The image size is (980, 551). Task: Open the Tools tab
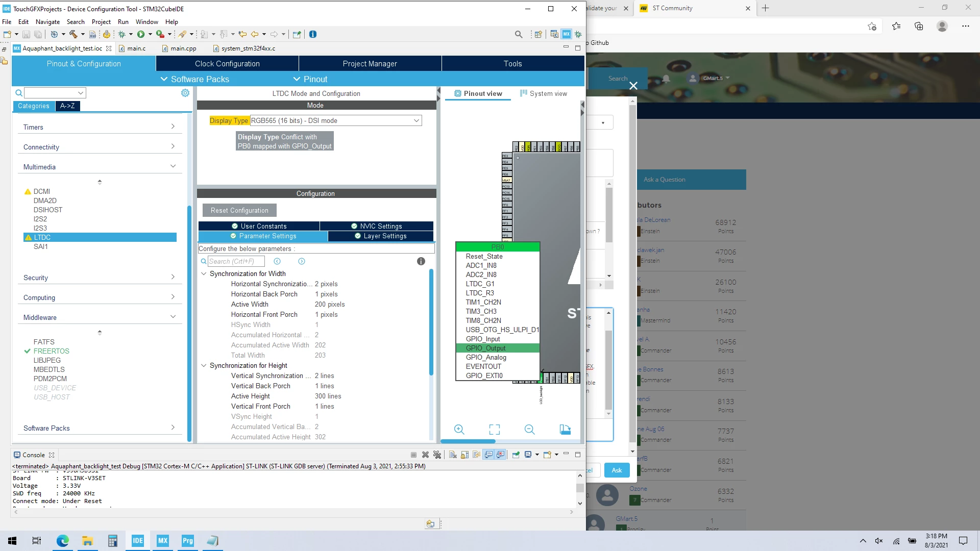513,64
